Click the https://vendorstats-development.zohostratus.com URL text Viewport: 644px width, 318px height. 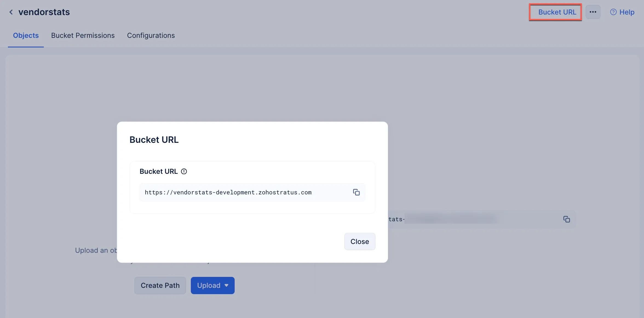228,192
